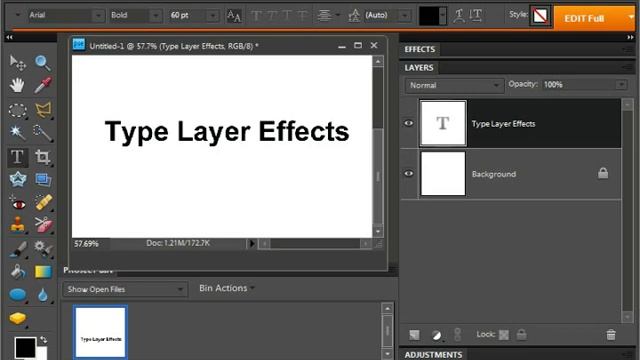Image resolution: width=640 pixels, height=360 pixels.
Task: Select the Background layer row
Action: click(x=511, y=174)
